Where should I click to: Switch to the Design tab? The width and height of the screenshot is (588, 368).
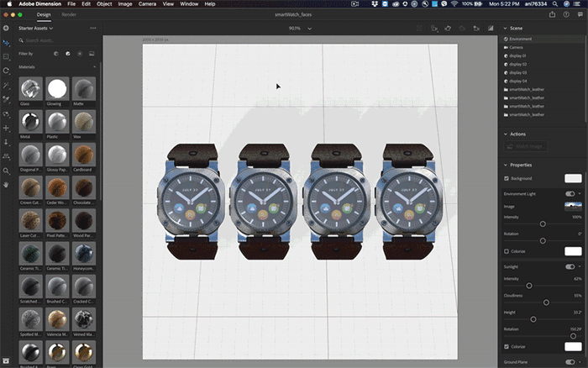44,14
